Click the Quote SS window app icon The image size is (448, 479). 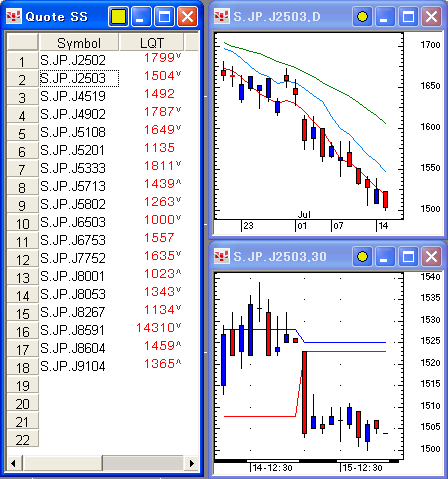(x=14, y=16)
